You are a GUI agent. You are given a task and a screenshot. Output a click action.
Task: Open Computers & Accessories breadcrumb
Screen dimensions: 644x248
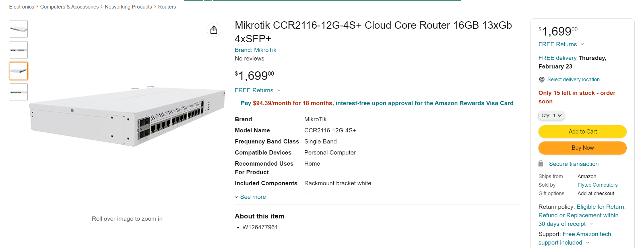click(69, 7)
